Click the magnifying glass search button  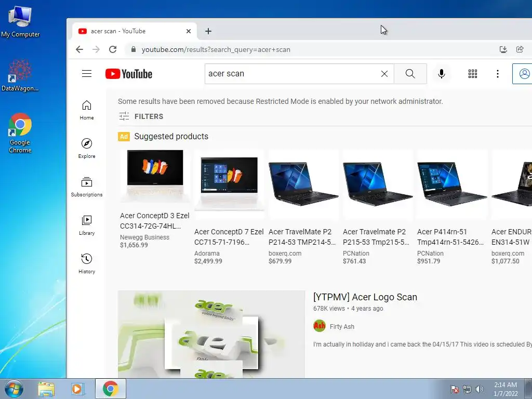[x=410, y=74]
